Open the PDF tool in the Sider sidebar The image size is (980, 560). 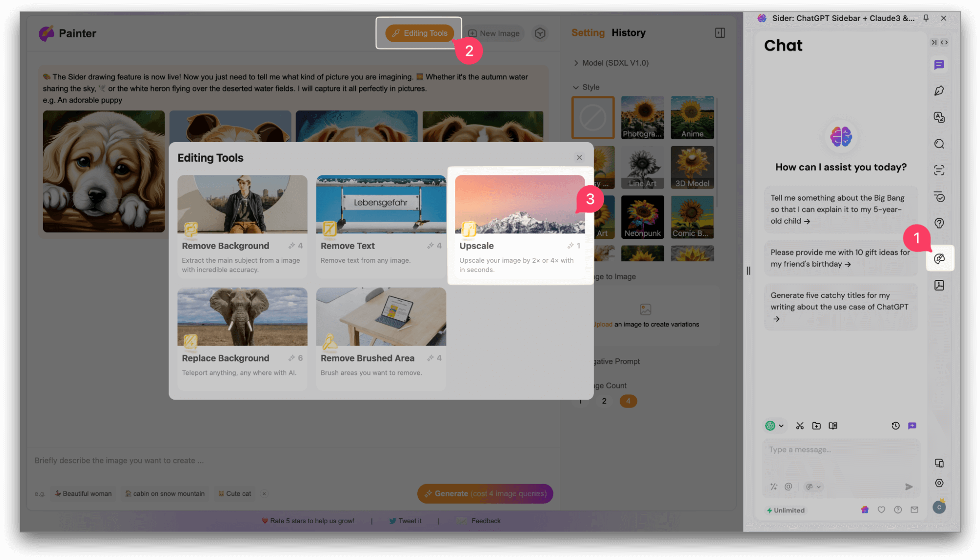(939, 285)
